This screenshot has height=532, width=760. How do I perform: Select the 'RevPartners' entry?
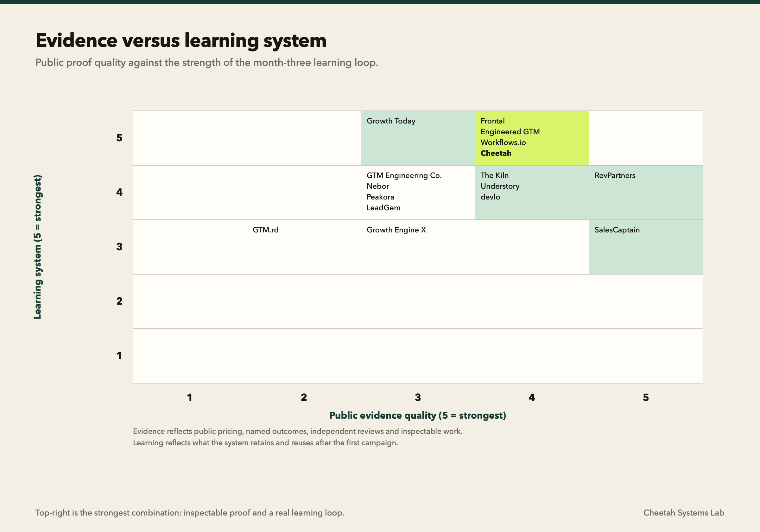click(x=615, y=175)
